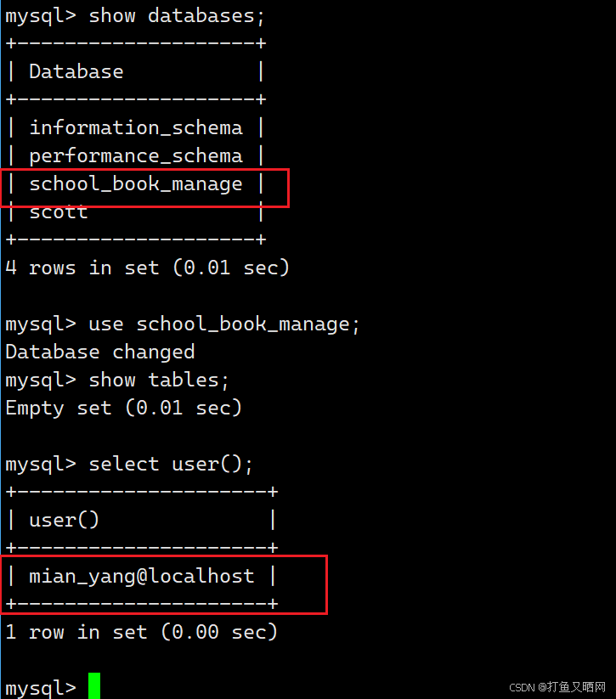Click the CSDN watermark text
Viewport: 616px width, 699px height.
point(557,687)
